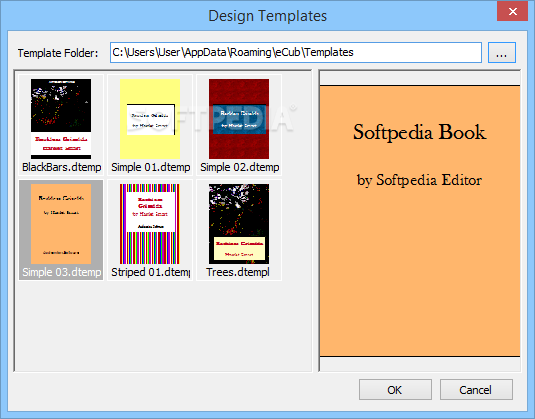Click the Template Folder label
The image size is (535, 419).
tap(58, 53)
